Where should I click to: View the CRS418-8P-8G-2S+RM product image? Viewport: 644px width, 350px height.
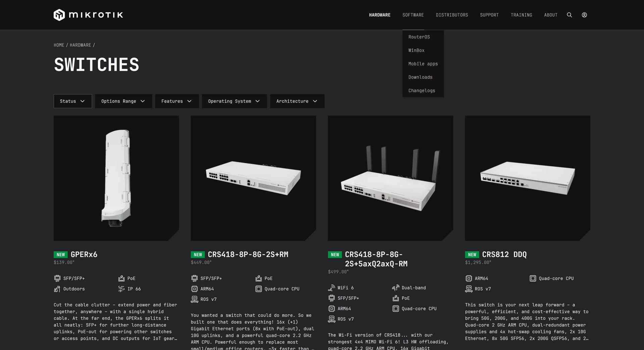253,178
